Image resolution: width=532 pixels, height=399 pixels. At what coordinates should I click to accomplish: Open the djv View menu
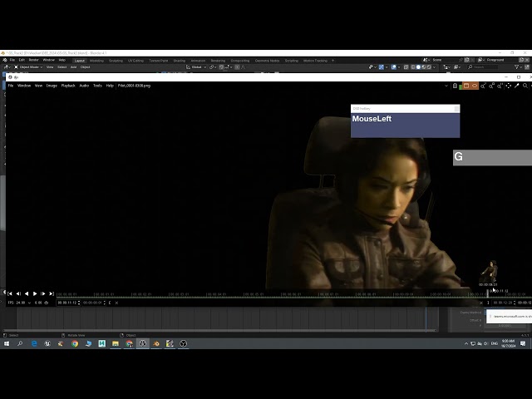(39, 86)
